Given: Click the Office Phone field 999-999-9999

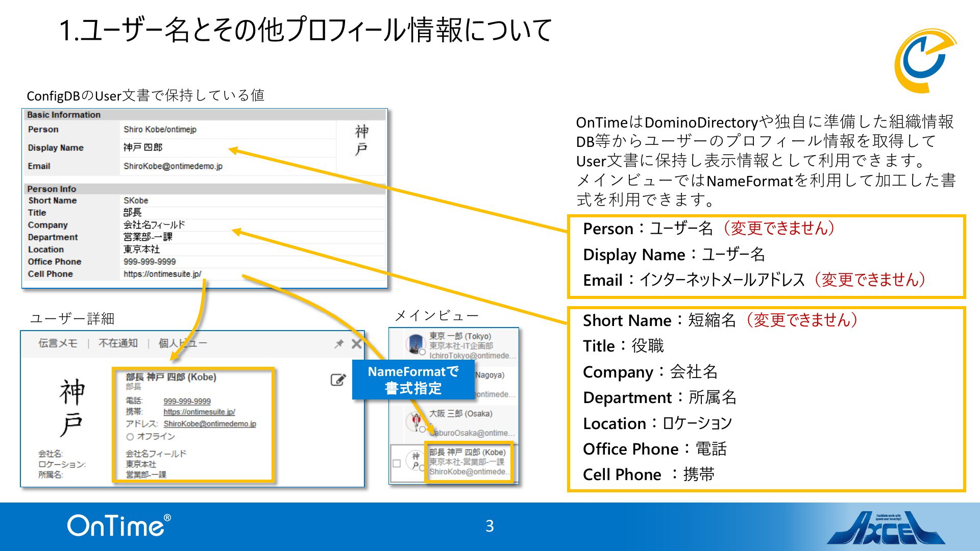Looking at the screenshot, I should pyautogui.click(x=150, y=262).
